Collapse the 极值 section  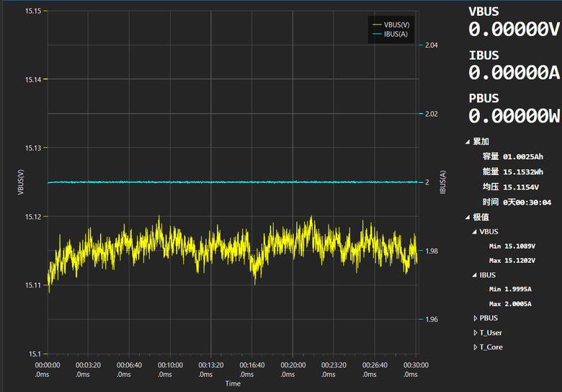coord(468,217)
